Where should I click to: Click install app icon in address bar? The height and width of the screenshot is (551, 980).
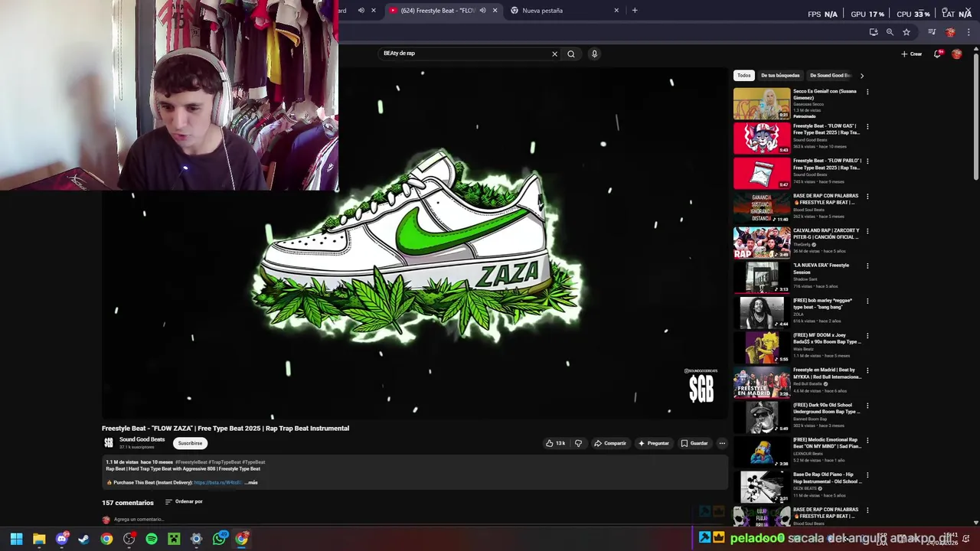pos(874,32)
